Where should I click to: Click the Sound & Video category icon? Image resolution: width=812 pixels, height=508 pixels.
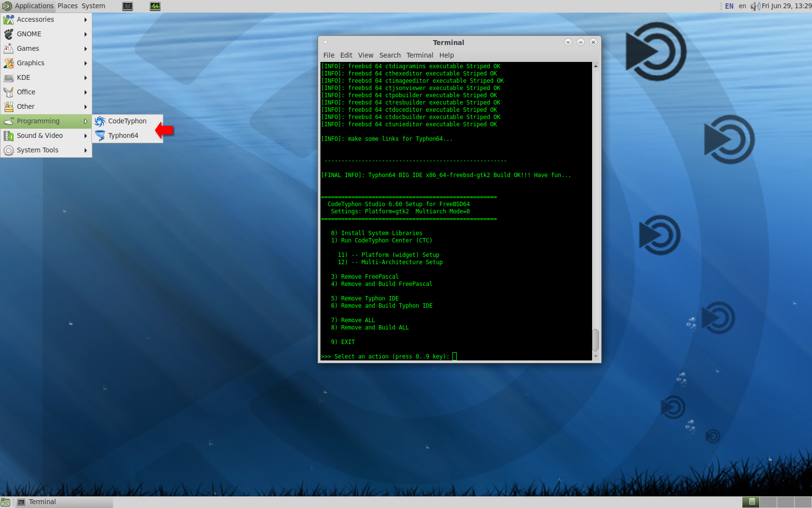coord(9,135)
